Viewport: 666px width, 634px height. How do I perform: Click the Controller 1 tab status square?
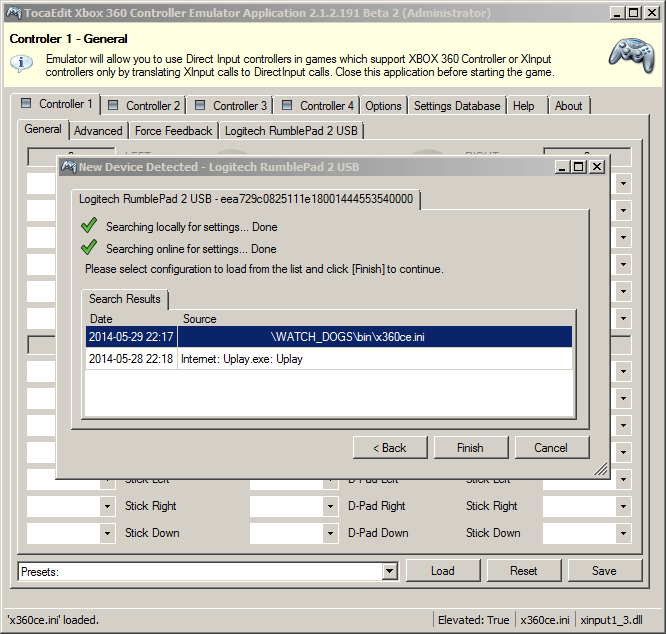[x=26, y=103]
